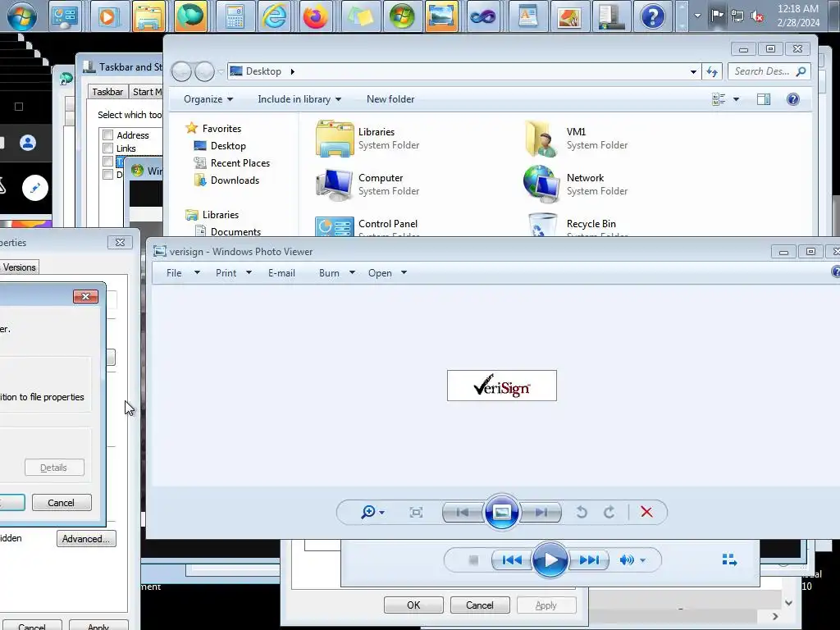Stop playback in Windows Media Player

point(473,560)
